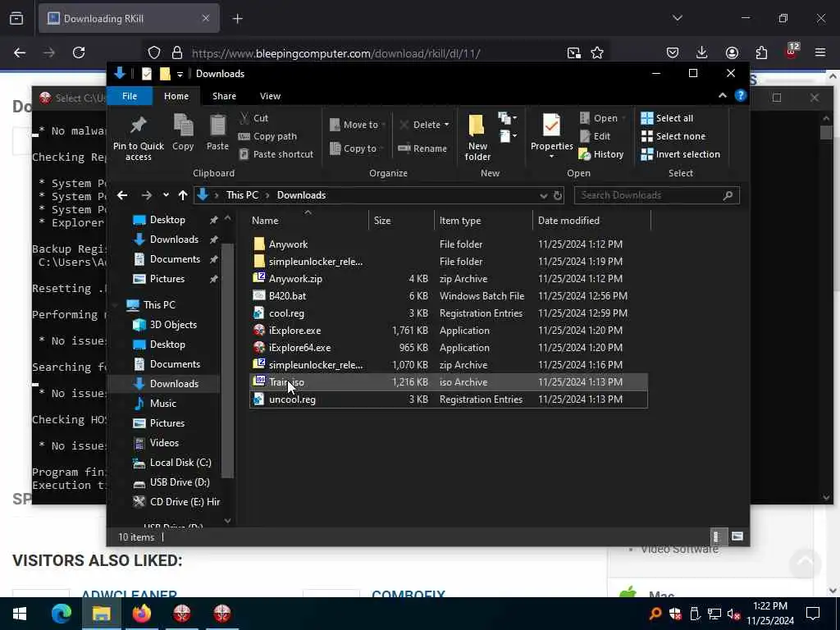Image resolution: width=840 pixels, height=630 pixels.
Task: Sort by the Name column header
Action: [309, 220]
